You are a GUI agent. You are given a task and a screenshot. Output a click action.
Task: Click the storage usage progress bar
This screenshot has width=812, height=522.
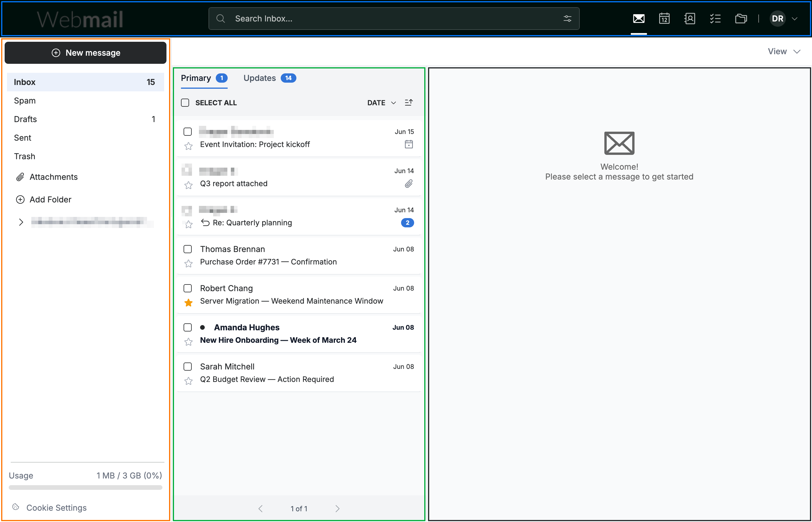point(85,487)
